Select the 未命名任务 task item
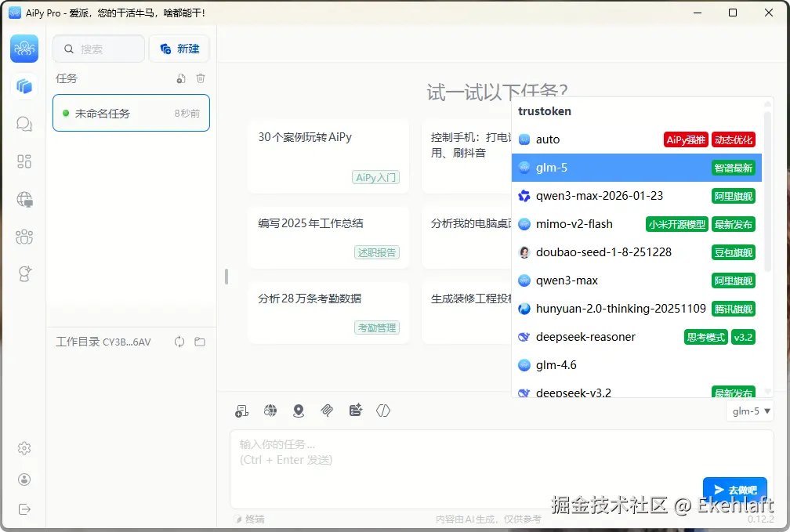This screenshot has width=790, height=532. pos(131,114)
